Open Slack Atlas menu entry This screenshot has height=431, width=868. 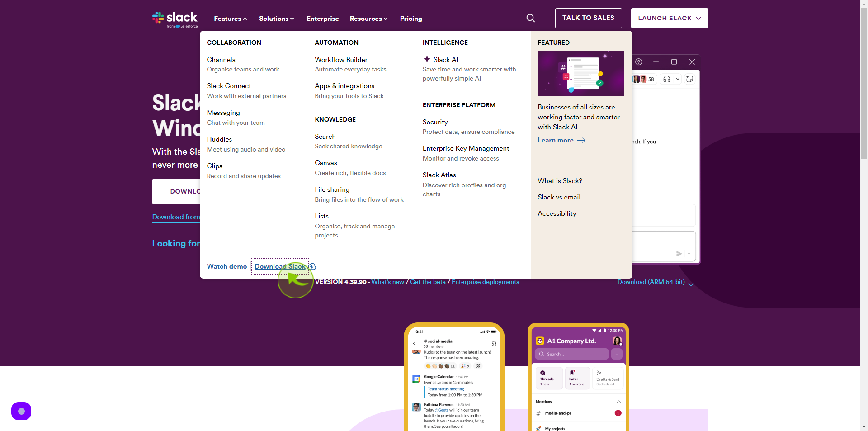[x=439, y=175]
